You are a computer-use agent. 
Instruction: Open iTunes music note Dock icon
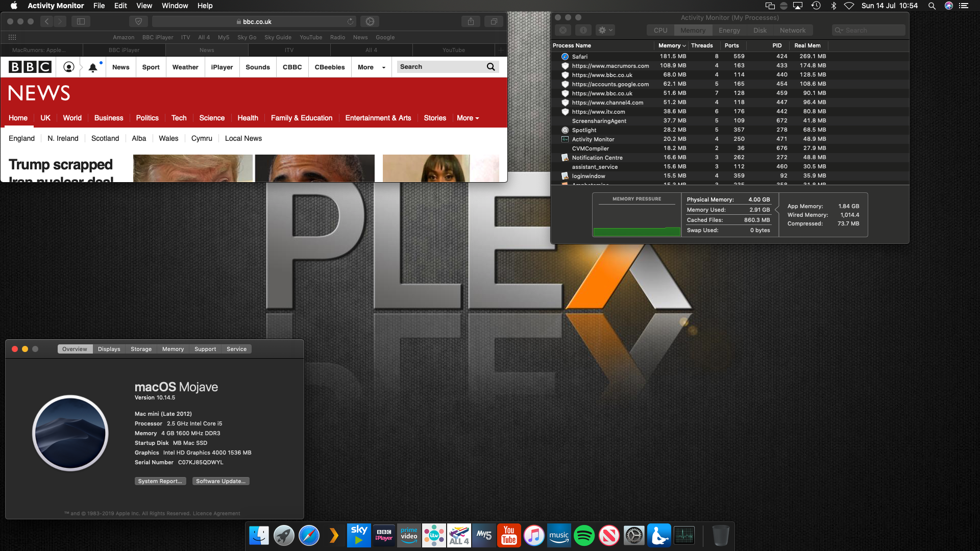coord(534,535)
